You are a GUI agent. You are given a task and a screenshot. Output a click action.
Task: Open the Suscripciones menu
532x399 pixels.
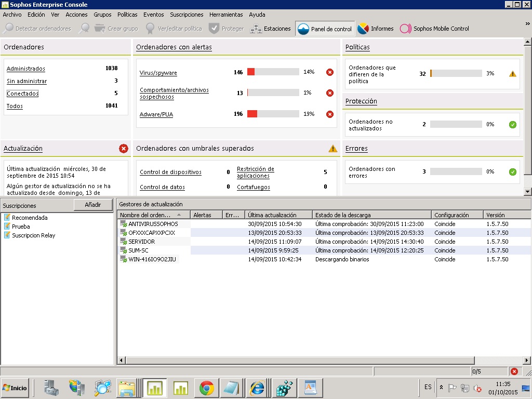coord(187,15)
